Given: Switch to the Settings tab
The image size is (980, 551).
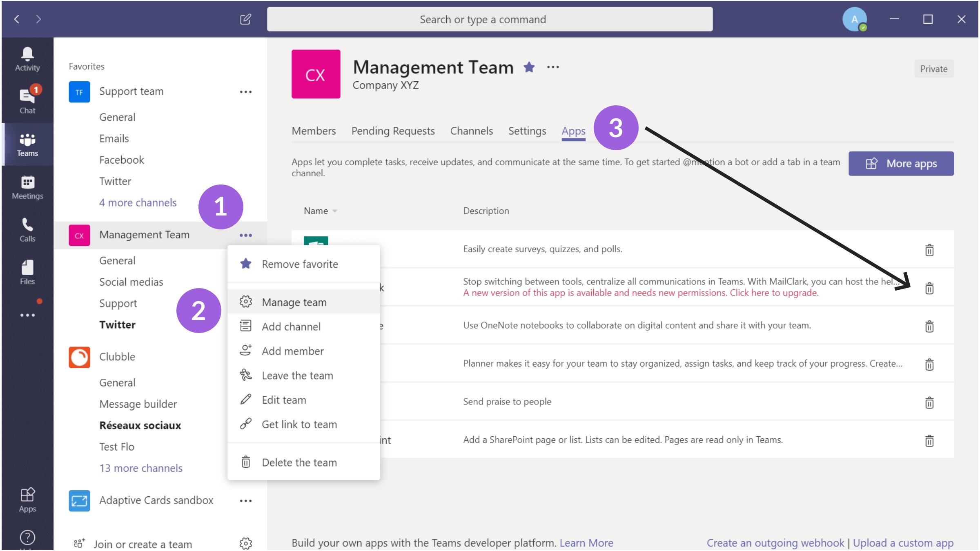Looking at the screenshot, I should (x=527, y=131).
